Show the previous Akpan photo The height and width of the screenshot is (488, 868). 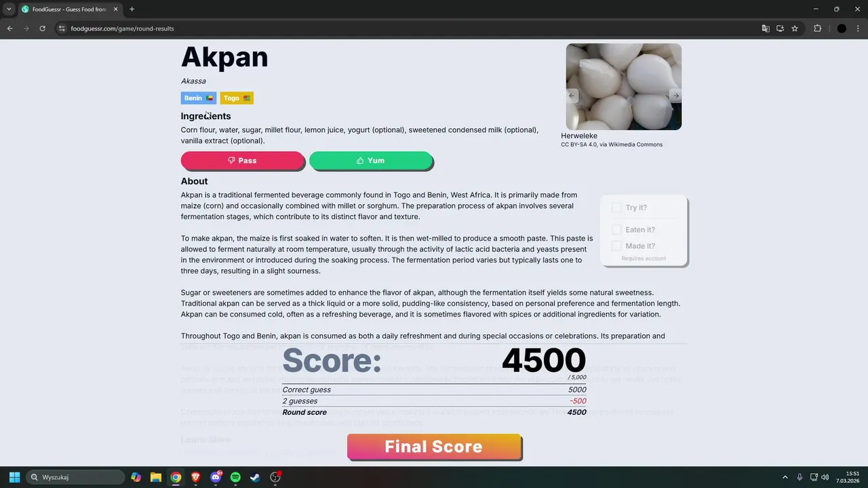(572, 96)
